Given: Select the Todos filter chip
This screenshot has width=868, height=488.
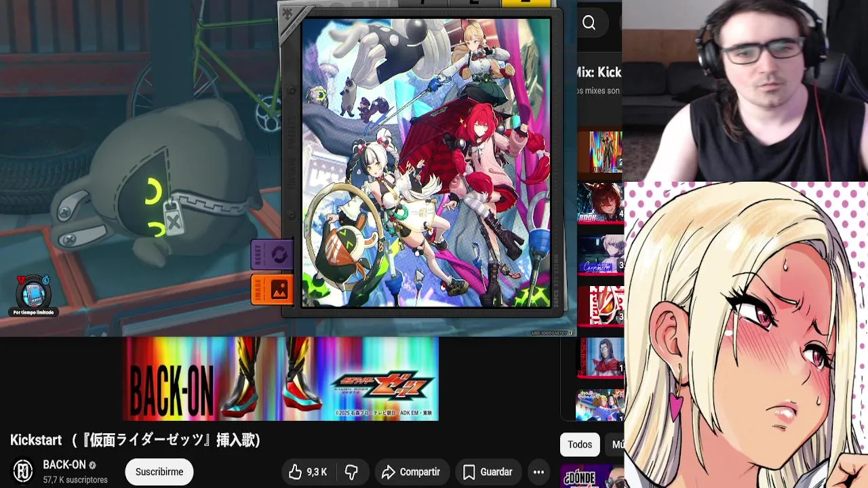Looking at the screenshot, I should pyautogui.click(x=580, y=445).
